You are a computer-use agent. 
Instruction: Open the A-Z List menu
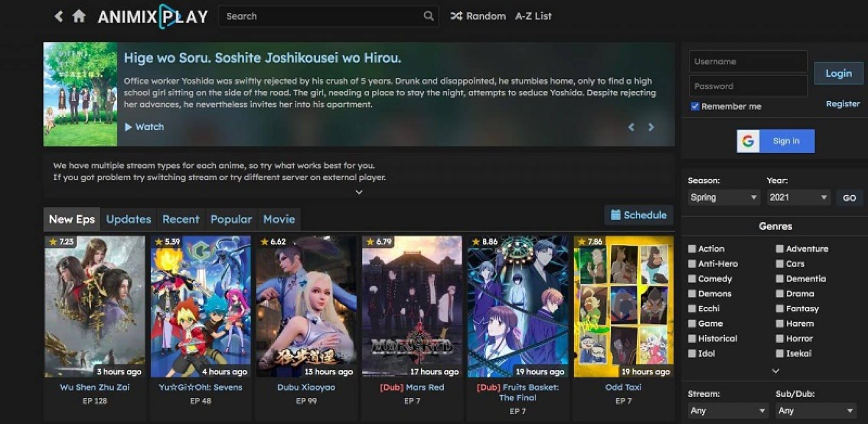pos(533,16)
